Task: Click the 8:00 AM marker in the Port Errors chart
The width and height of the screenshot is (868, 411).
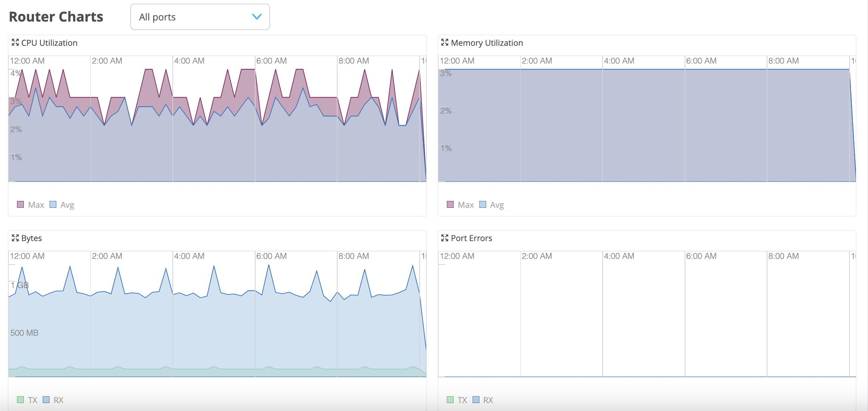Action: tap(783, 256)
